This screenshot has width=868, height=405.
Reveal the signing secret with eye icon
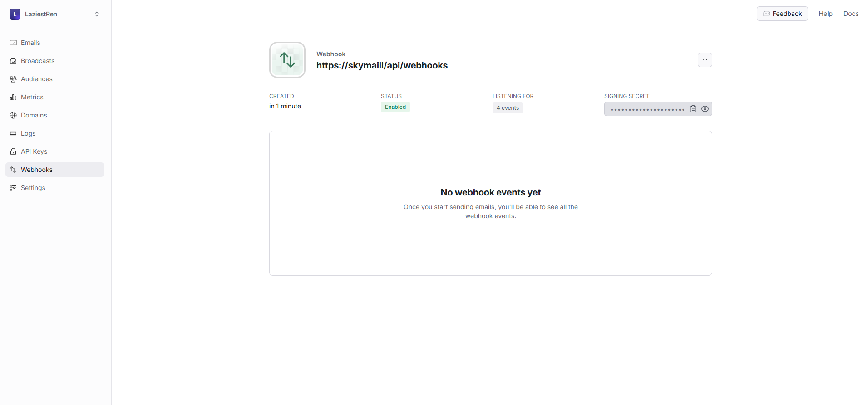(x=705, y=109)
